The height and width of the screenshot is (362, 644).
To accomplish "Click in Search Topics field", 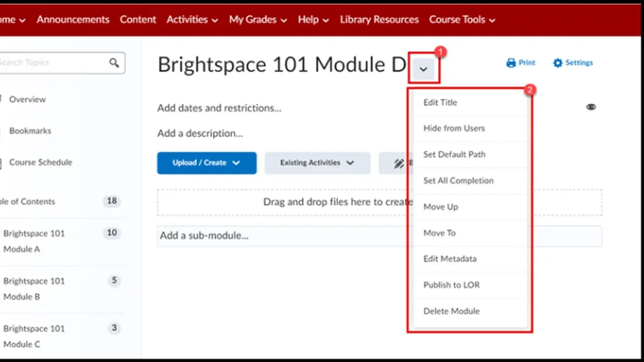I will 52,63.
